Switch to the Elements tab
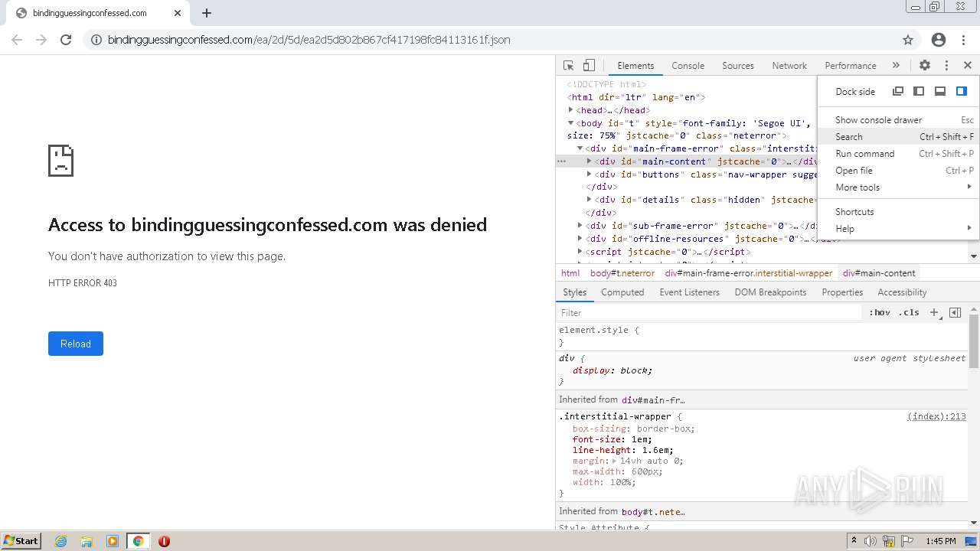The height and width of the screenshot is (551, 980). coord(635,66)
